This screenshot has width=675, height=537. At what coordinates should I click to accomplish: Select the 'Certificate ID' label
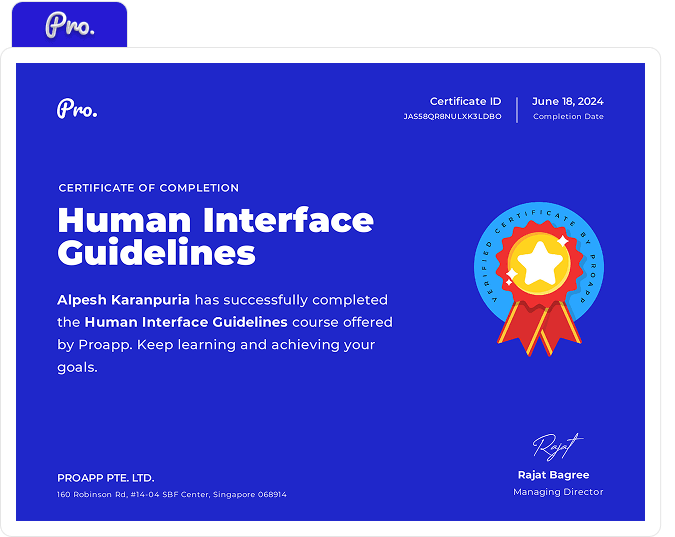pos(465,101)
